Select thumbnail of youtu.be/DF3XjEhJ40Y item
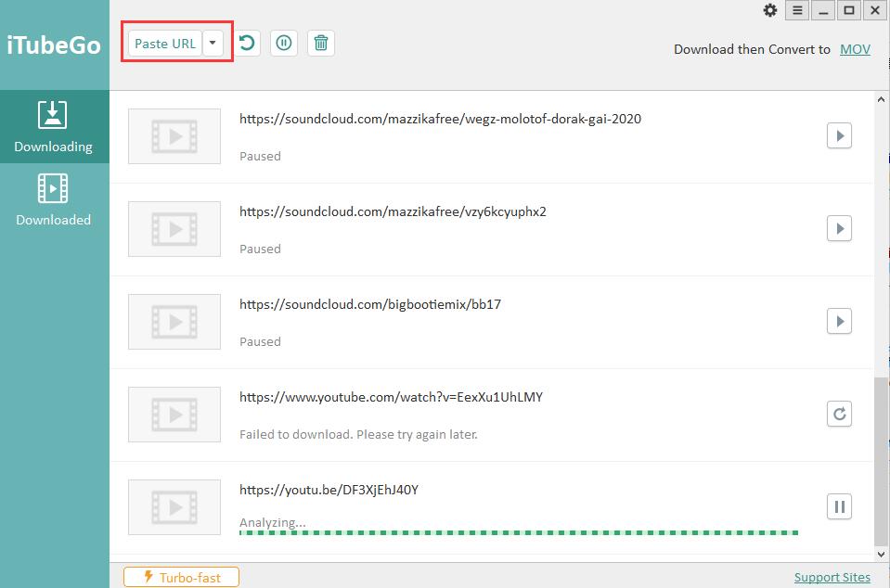 pyautogui.click(x=174, y=507)
